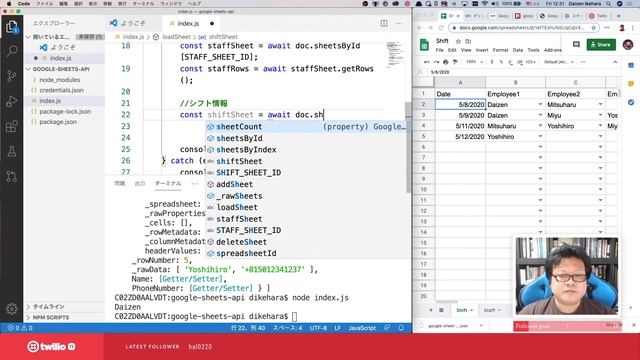
Task: Open the Sheets File menu
Action: [440, 50]
